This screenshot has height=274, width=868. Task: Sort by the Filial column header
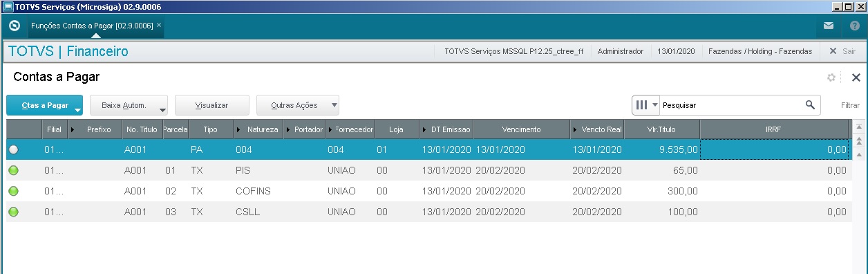pos(55,129)
